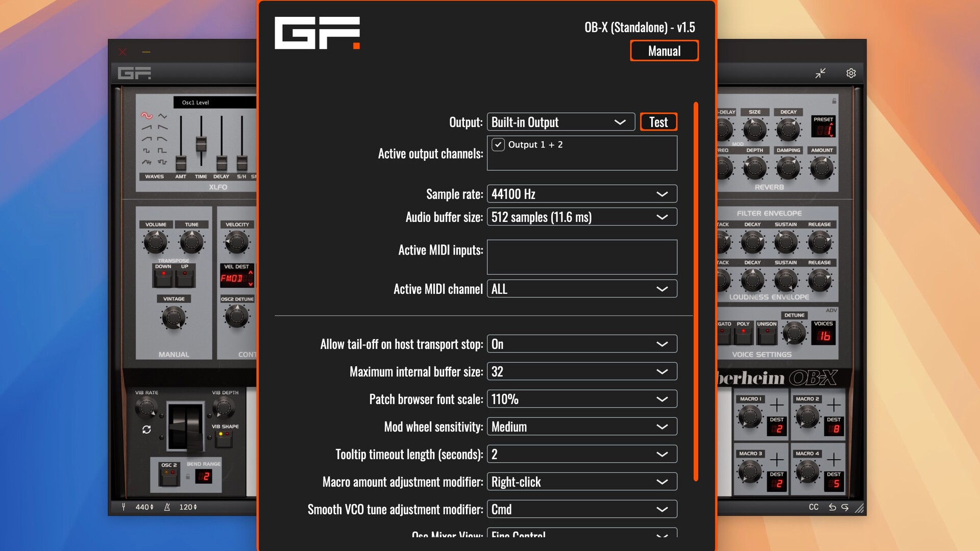This screenshot has height=551, width=980.
Task: Click the 120 tempo stepper
Action: (188, 507)
